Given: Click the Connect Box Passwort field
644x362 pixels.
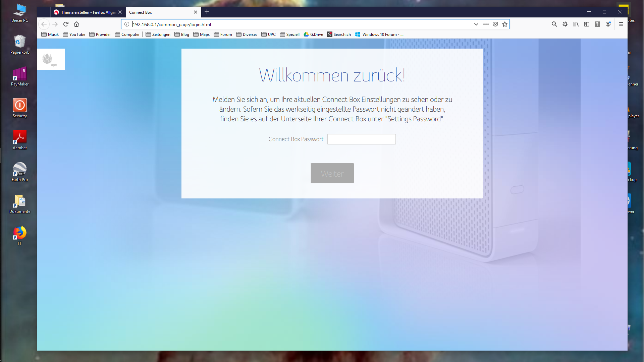Looking at the screenshot, I should 361,139.
